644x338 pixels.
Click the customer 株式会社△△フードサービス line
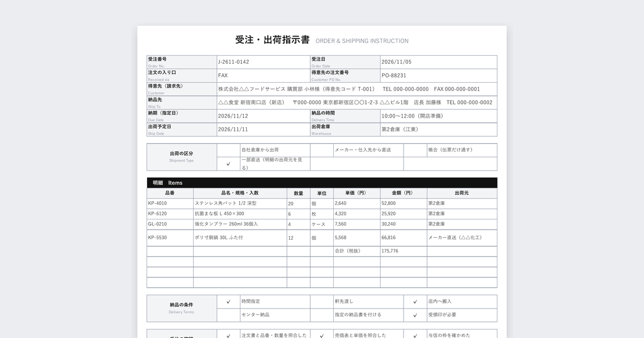click(x=349, y=89)
